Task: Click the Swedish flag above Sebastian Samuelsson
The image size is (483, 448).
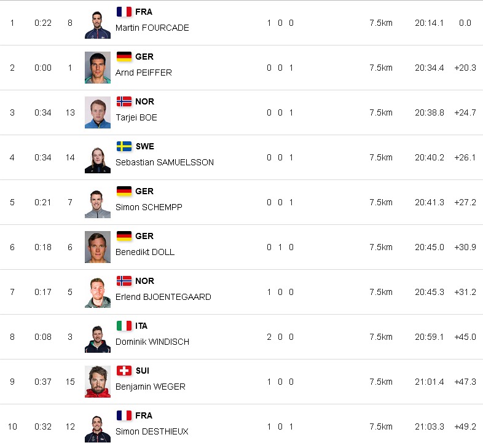Action: click(124, 146)
